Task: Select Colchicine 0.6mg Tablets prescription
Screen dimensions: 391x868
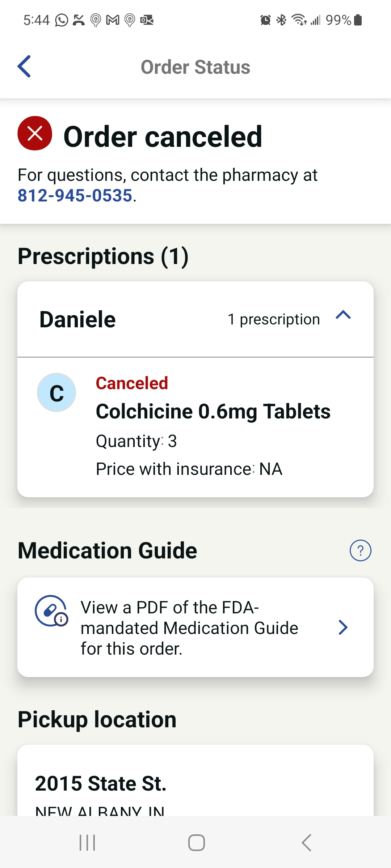Action: 213,412
